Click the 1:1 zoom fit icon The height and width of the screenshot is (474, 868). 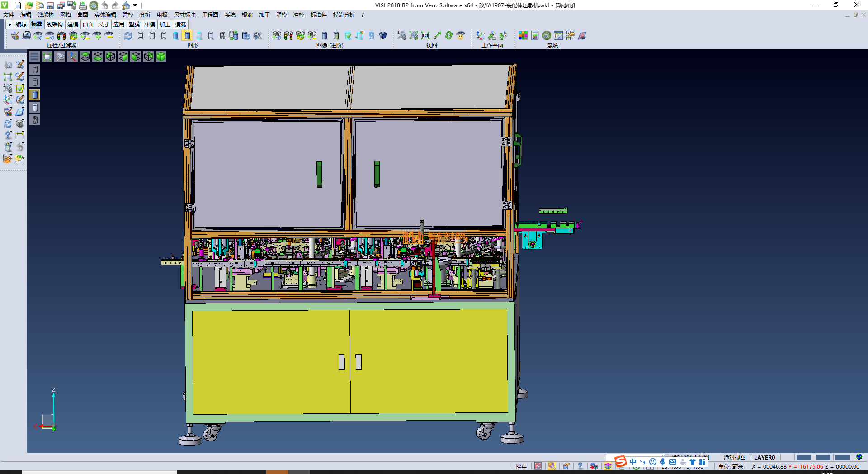click(x=425, y=36)
